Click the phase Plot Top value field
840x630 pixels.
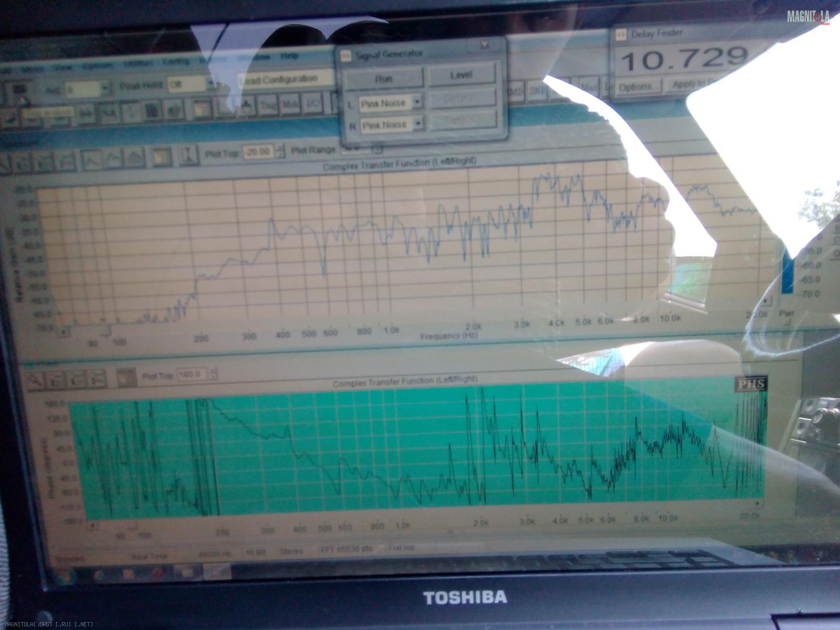(x=193, y=374)
